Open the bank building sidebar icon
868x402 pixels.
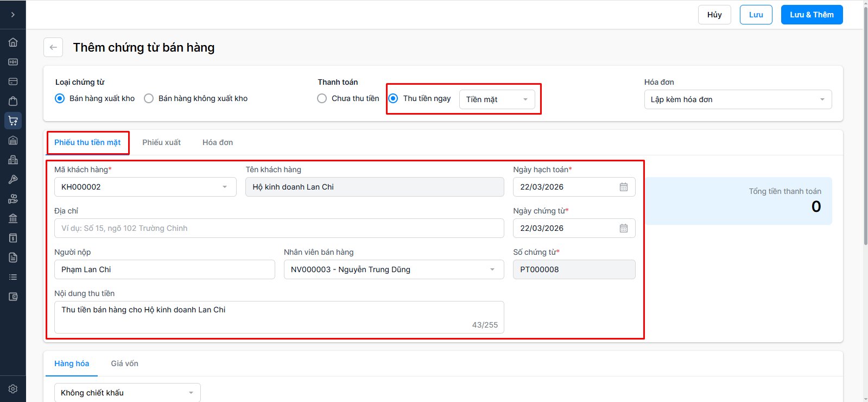point(13,218)
